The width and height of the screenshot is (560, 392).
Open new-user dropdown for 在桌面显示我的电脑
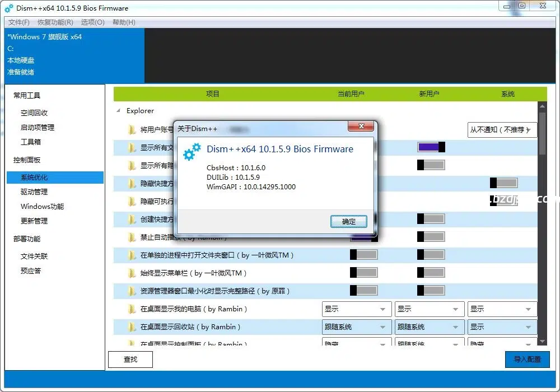click(x=430, y=309)
